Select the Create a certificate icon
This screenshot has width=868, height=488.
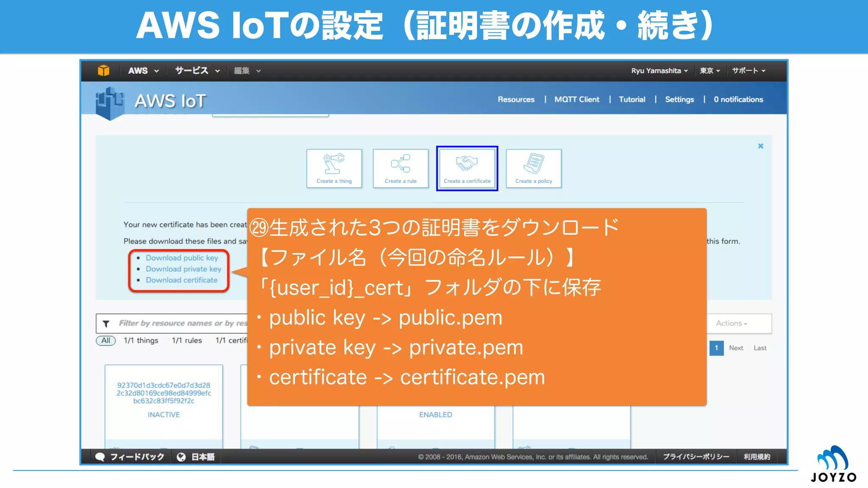(x=467, y=168)
